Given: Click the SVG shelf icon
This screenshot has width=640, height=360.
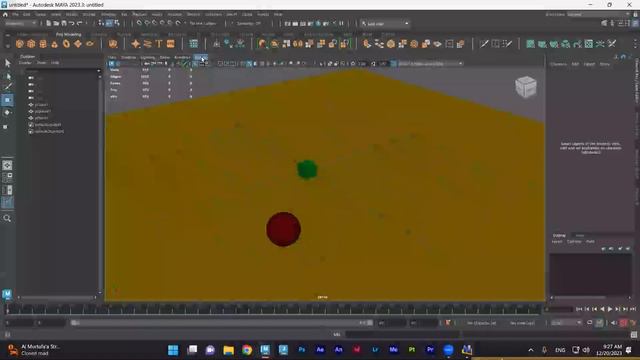Looking at the screenshot, I should coord(171,44).
